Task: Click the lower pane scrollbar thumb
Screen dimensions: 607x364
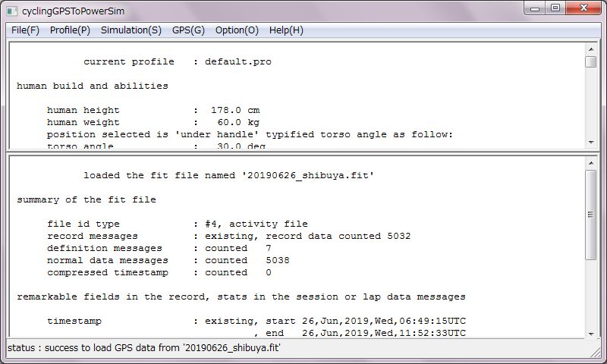Action: click(x=591, y=215)
